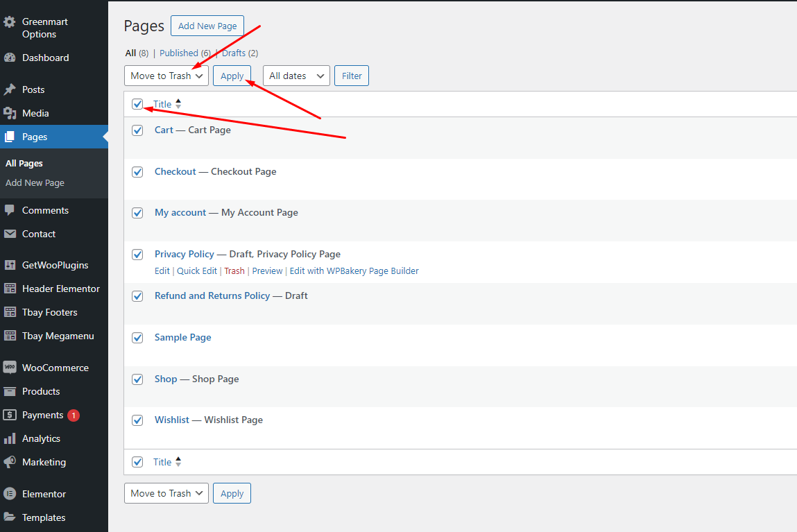This screenshot has width=797, height=532.
Task: Open Add New Page in sidebar submenu
Action: (x=35, y=183)
